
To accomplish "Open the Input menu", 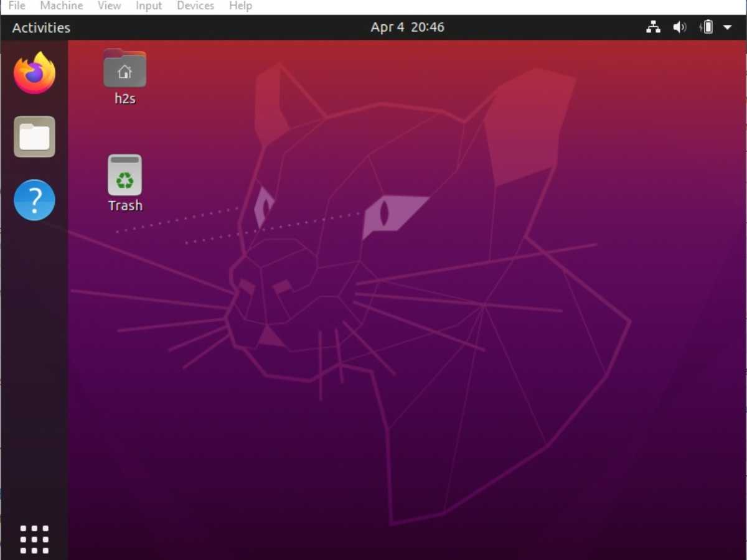I will tap(149, 6).
